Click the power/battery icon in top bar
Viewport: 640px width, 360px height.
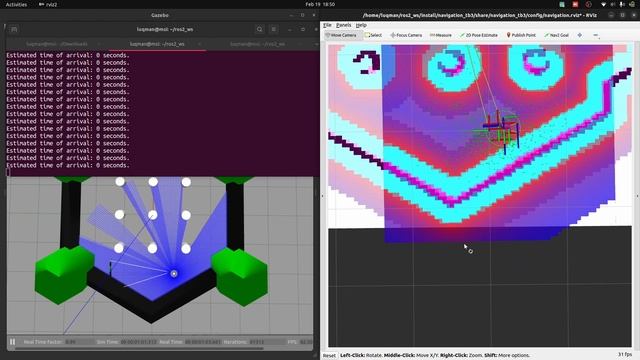coord(631,4)
